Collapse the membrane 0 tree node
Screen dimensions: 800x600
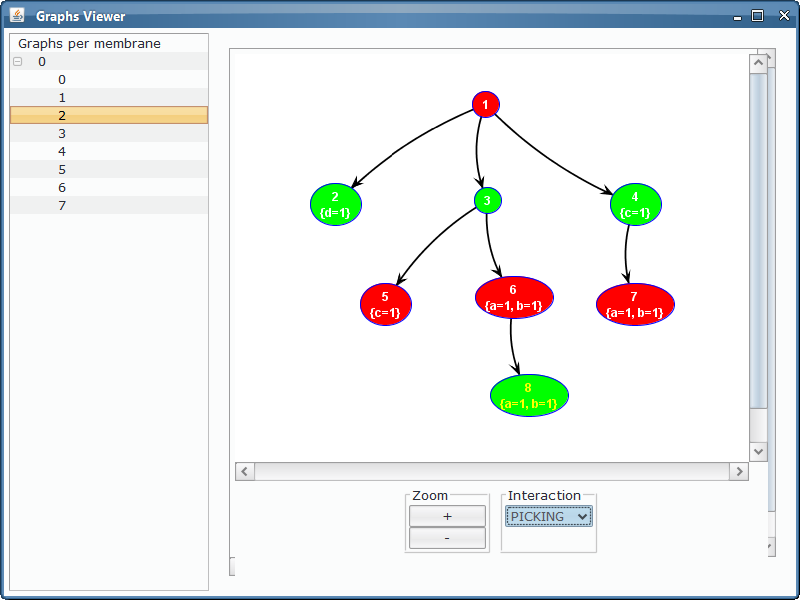(x=17, y=62)
